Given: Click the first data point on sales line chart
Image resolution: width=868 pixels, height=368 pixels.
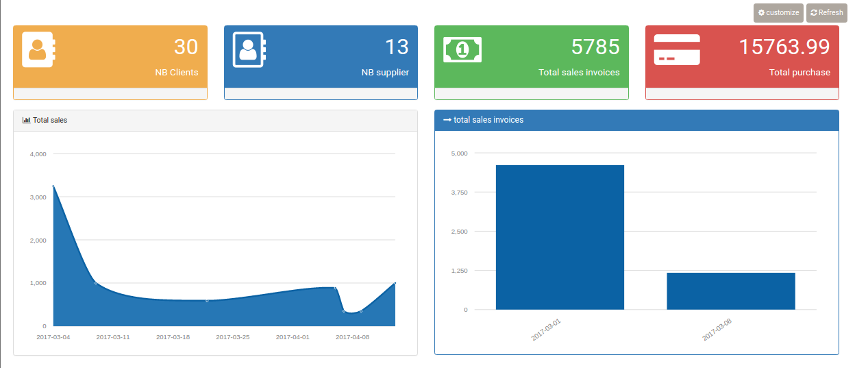Looking at the screenshot, I should point(53,186).
